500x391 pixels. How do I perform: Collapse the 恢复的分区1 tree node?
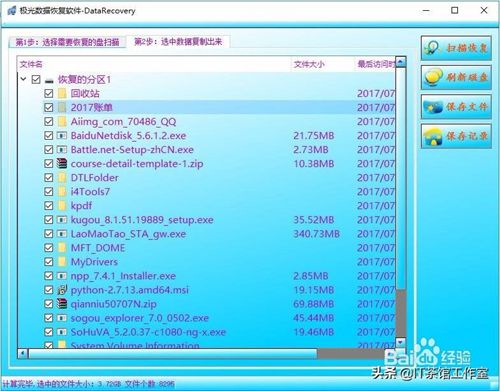tap(23, 79)
